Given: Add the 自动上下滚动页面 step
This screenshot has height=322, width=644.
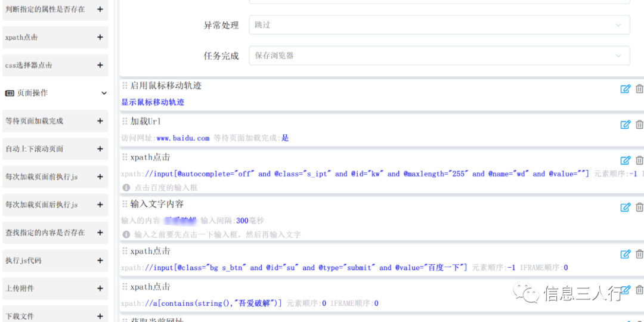Looking at the screenshot, I should click(x=100, y=148).
